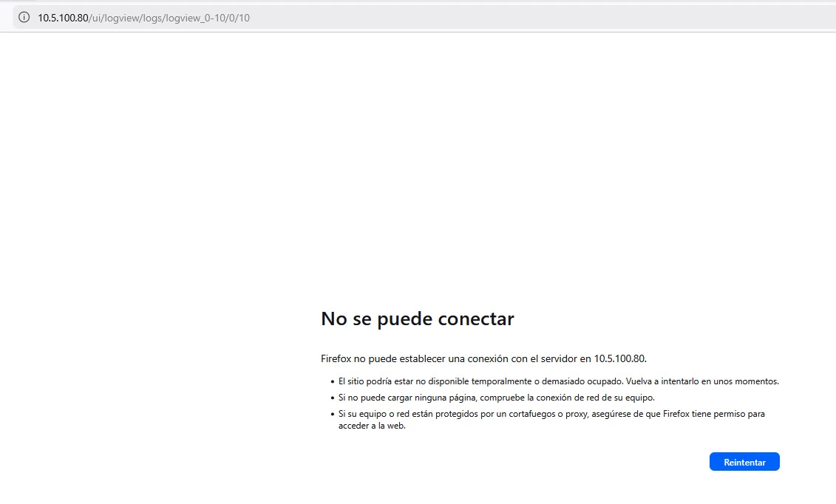836x504 pixels.
Task: Click the Reintentar button
Action: [744, 462]
